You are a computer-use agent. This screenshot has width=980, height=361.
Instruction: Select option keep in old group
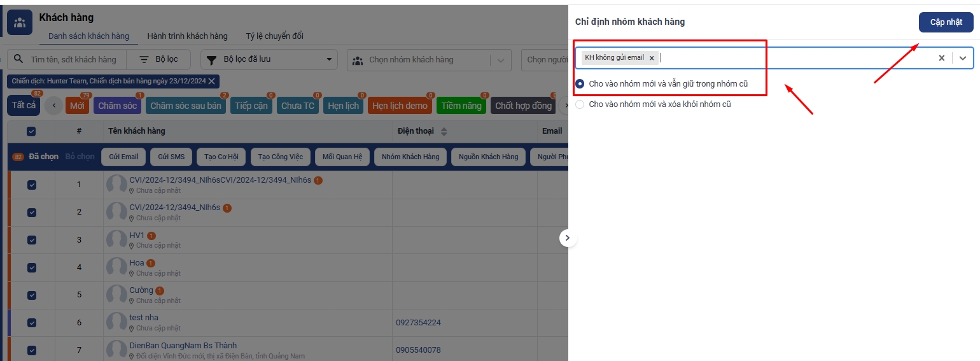[580, 84]
